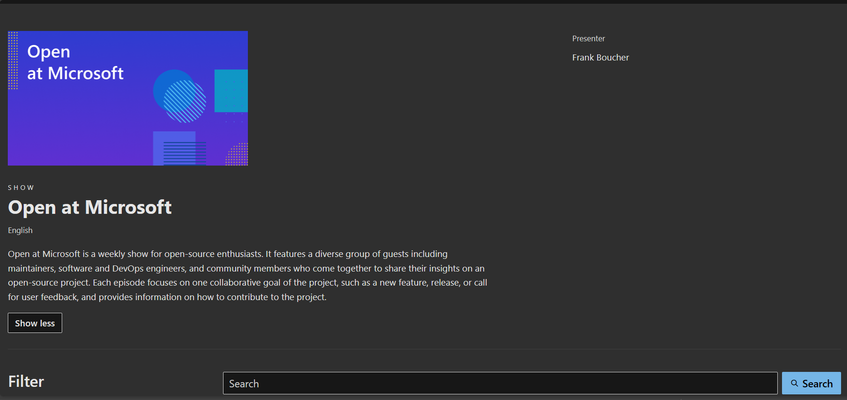Select presenter name Frank Boucher
Image resolution: width=847 pixels, height=400 pixels.
pos(600,57)
